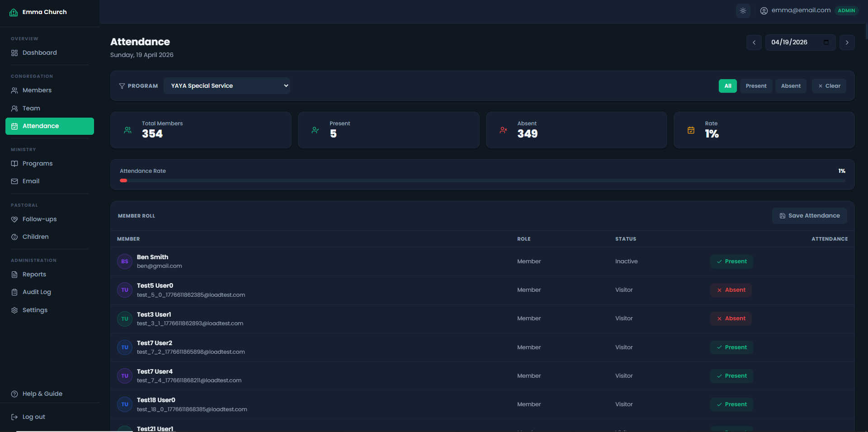Open Programs in the sidebar
868x432 pixels.
click(50, 164)
